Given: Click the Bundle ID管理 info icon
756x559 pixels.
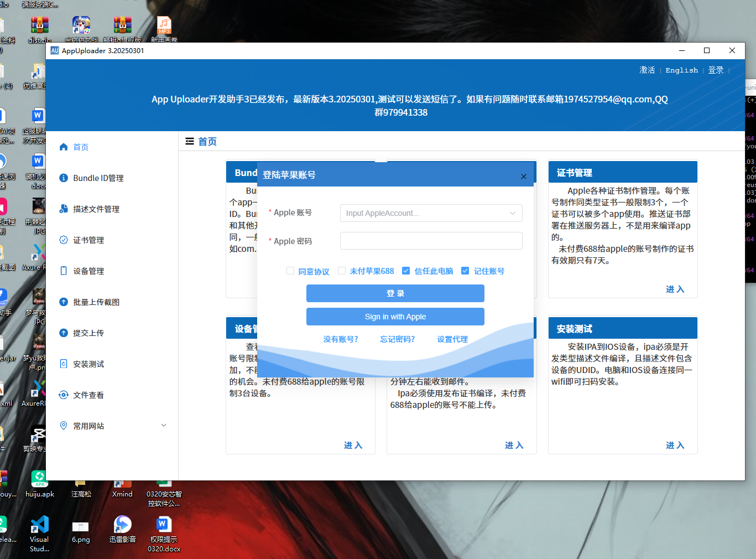Looking at the screenshot, I should point(64,178).
